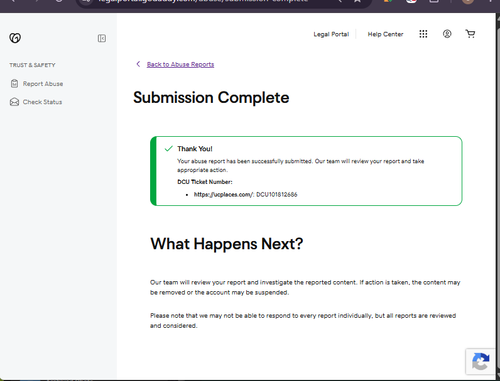Click the paragraph starting Please note

[x=303, y=321]
